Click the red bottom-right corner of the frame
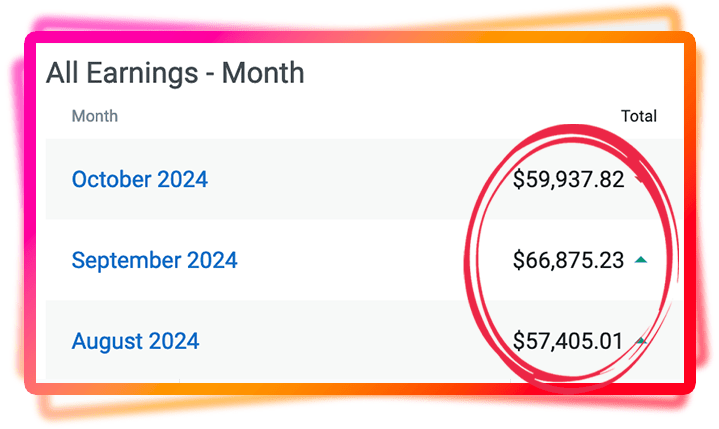This screenshot has width=719, height=429. [686, 386]
